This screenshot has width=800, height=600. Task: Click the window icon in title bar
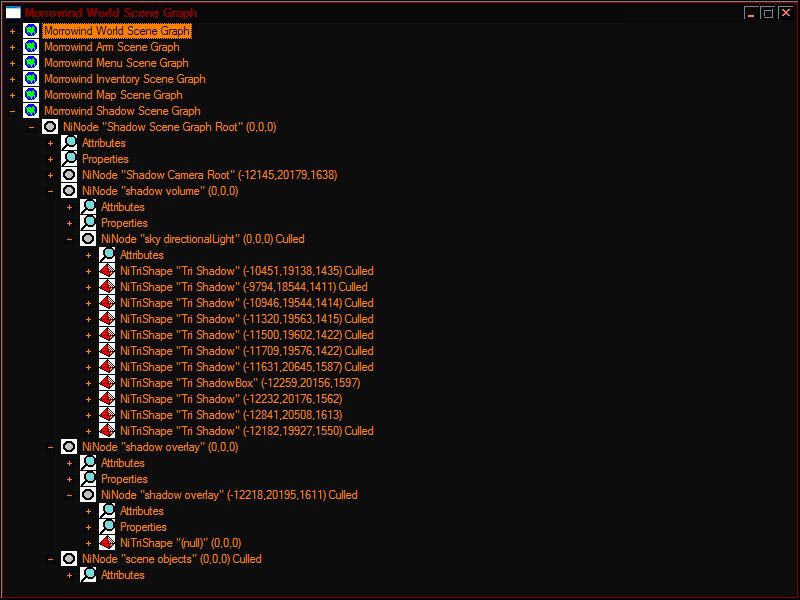click(x=13, y=13)
